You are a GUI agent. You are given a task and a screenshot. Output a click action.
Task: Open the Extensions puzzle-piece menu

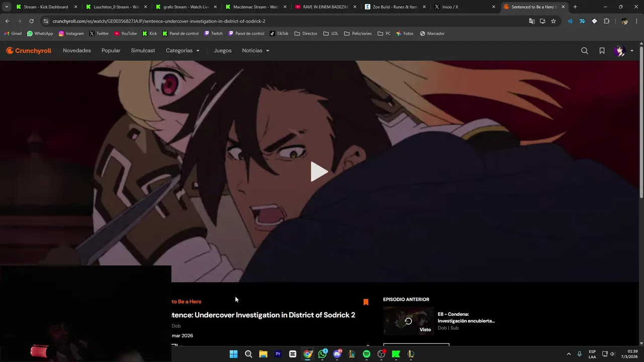click(x=606, y=21)
